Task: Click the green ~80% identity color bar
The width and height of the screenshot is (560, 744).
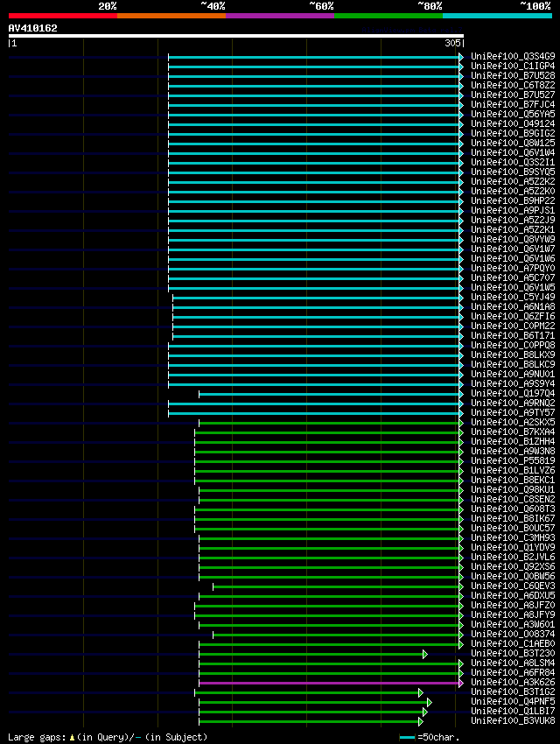Action: 388,16
